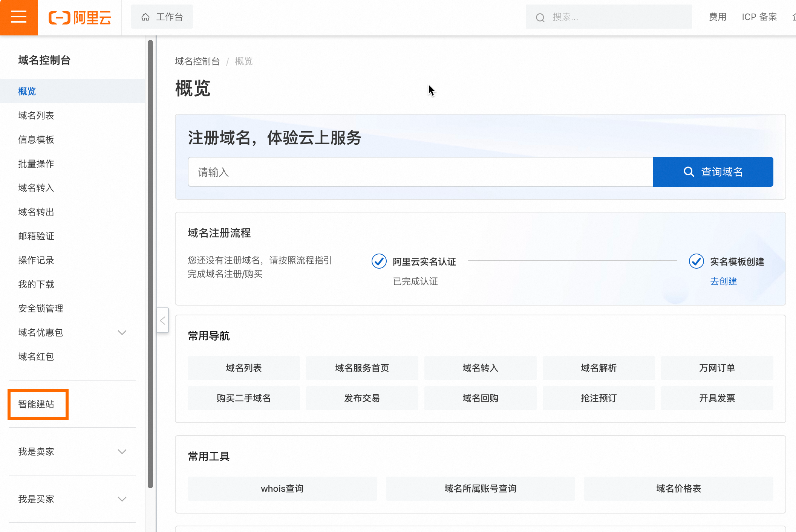Image resolution: width=796 pixels, height=532 pixels.
Task: Open 购买二手域名 shortcut
Action: (244, 398)
